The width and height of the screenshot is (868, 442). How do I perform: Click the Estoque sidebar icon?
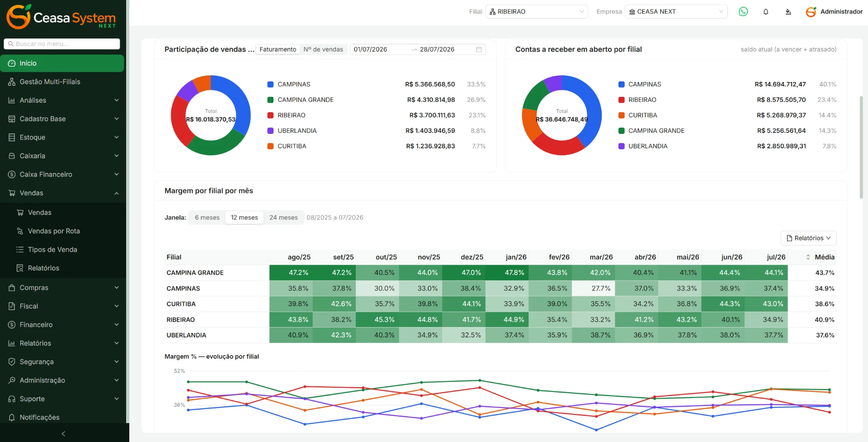coord(12,138)
